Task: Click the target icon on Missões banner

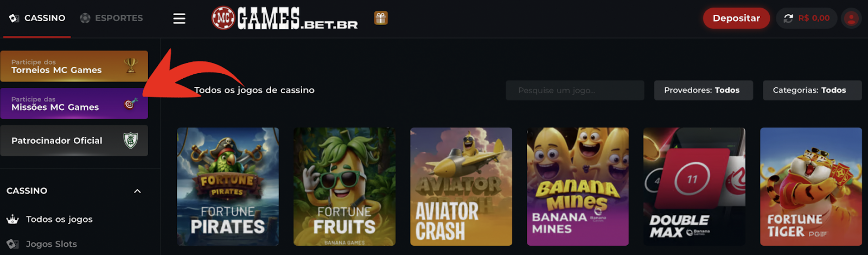Action: (131, 103)
